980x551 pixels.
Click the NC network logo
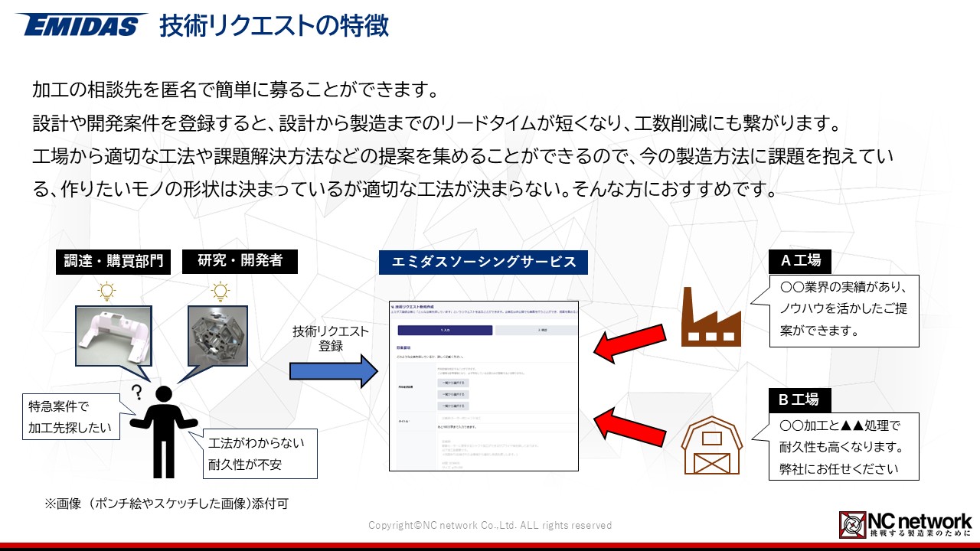pos(905,524)
